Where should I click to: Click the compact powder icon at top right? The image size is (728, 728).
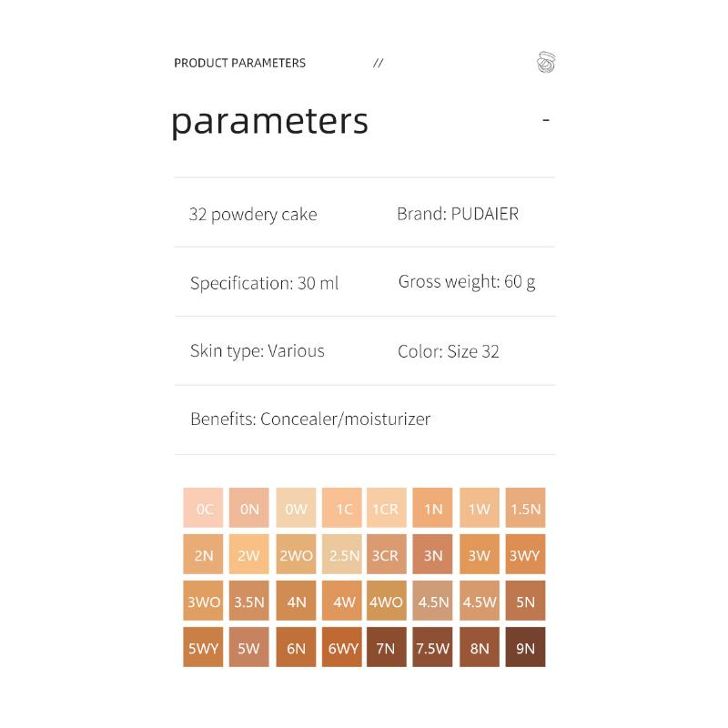pyautogui.click(x=546, y=63)
